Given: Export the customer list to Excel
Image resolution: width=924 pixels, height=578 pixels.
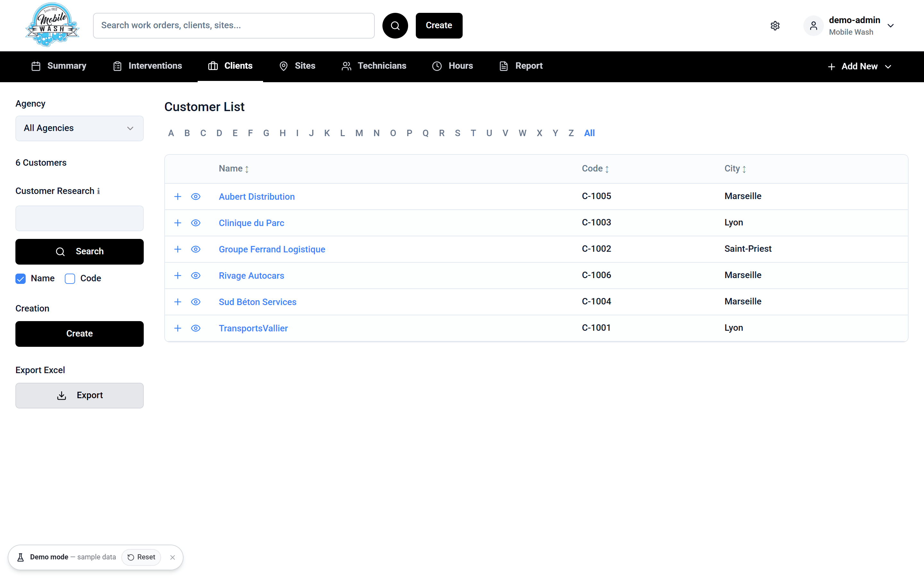Looking at the screenshot, I should 80,396.
